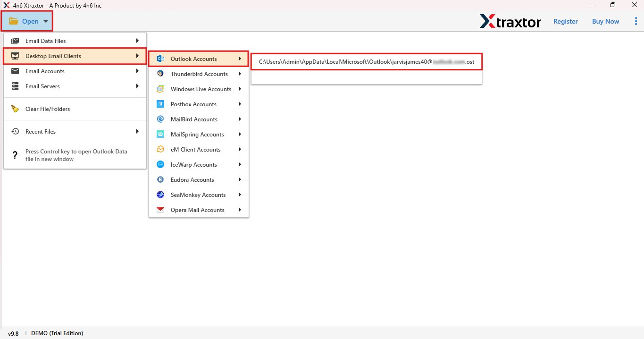Select the Opera Mail Accounts icon

point(161,210)
